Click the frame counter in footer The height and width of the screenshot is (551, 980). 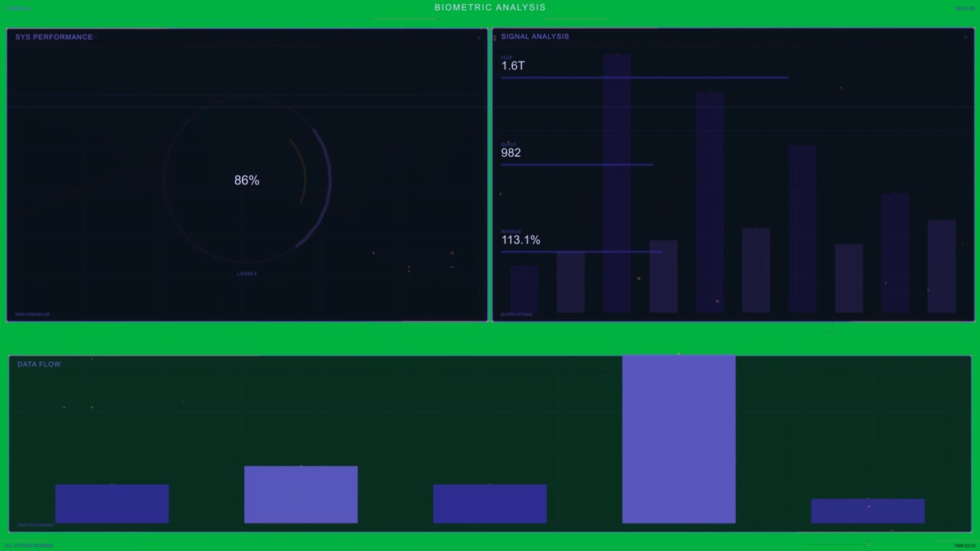(x=965, y=546)
